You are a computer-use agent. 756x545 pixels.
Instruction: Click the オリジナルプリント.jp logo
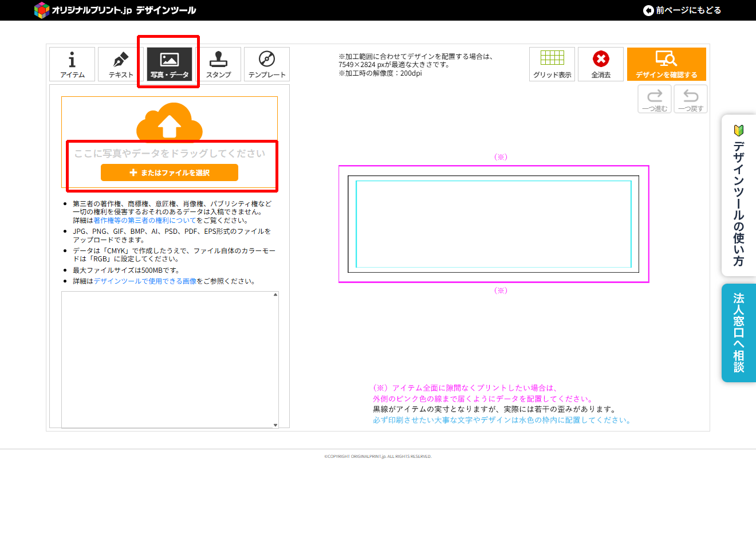coord(115,10)
